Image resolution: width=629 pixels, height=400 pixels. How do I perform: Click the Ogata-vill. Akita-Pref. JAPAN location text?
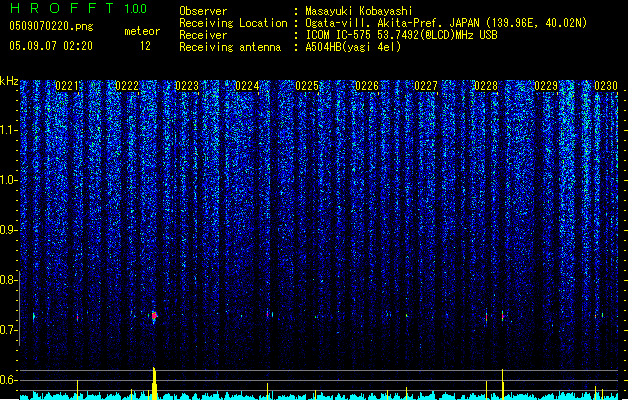[x=391, y=23]
